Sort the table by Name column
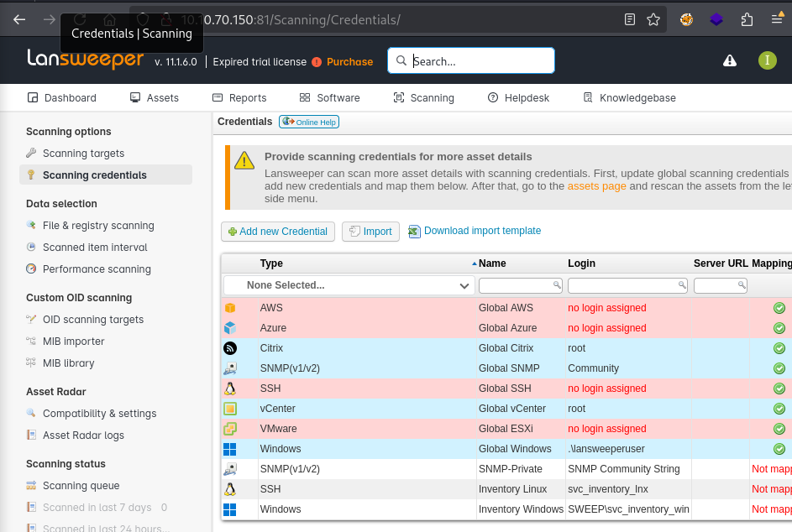Image resolution: width=792 pixels, height=532 pixels. (x=491, y=263)
